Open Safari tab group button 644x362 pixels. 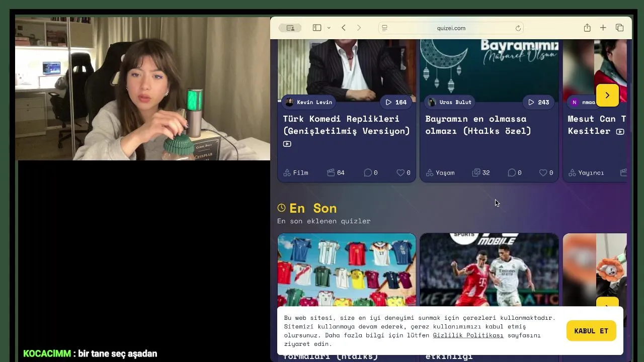pos(290,28)
